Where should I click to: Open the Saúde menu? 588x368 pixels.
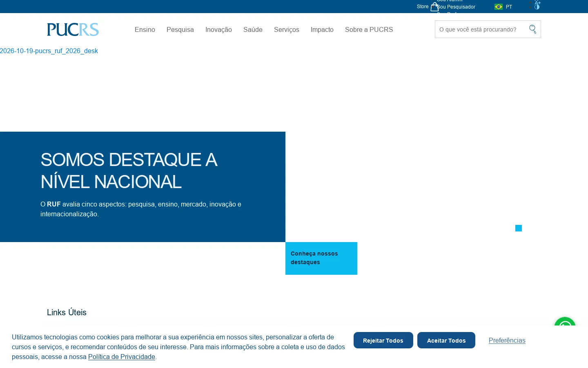[253, 29]
